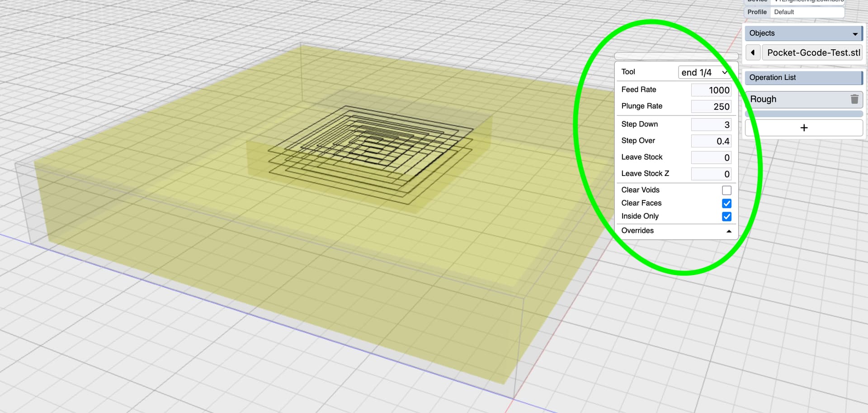This screenshot has height=413, width=868.
Task: Click the Plunge Rate label
Action: pos(642,106)
